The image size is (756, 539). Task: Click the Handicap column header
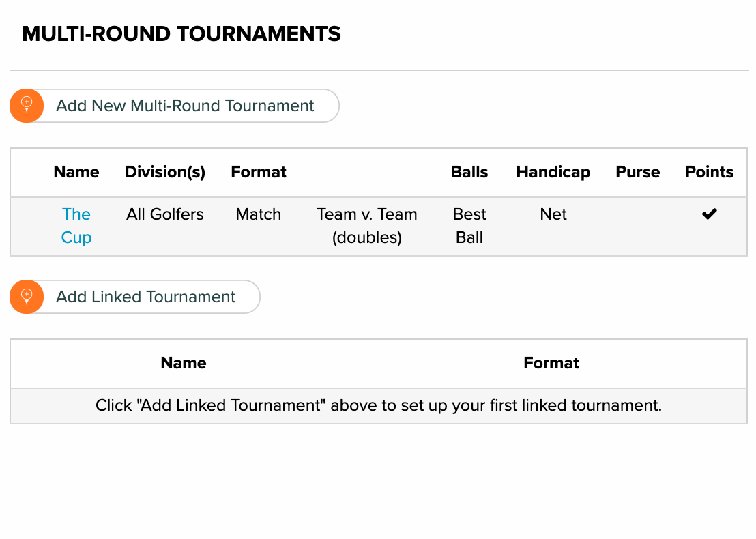point(553,172)
